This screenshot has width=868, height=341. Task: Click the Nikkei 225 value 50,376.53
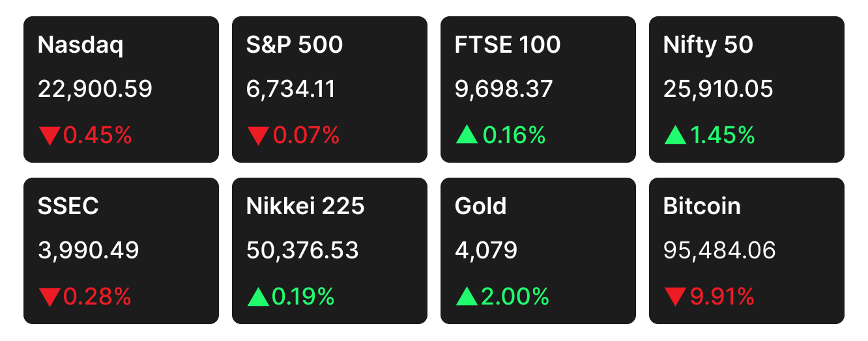(x=302, y=251)
